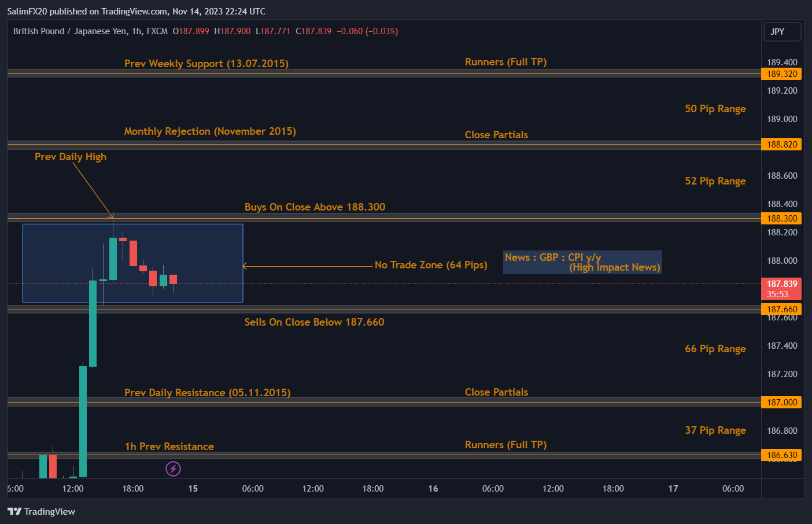This screenshot has width=812, height=524.
Task: Click the 'No Trade Zone (64 Pips)' label
Action: pos(431,265)
